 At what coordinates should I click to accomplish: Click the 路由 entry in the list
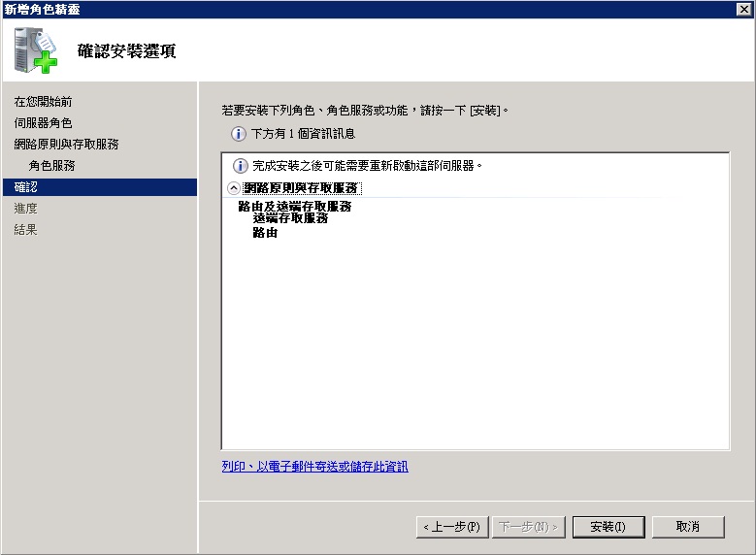[265, 233]
